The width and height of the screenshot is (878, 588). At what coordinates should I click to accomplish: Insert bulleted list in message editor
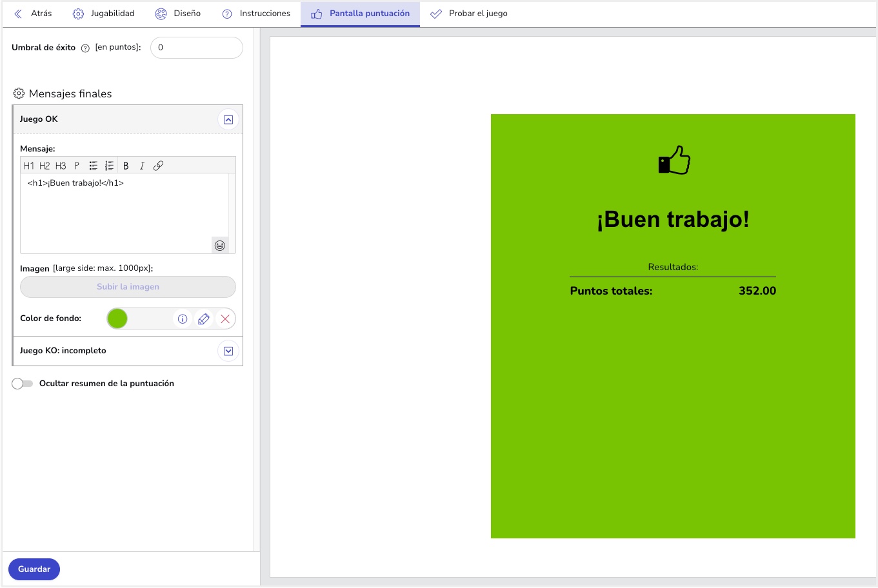click(94, 166)
